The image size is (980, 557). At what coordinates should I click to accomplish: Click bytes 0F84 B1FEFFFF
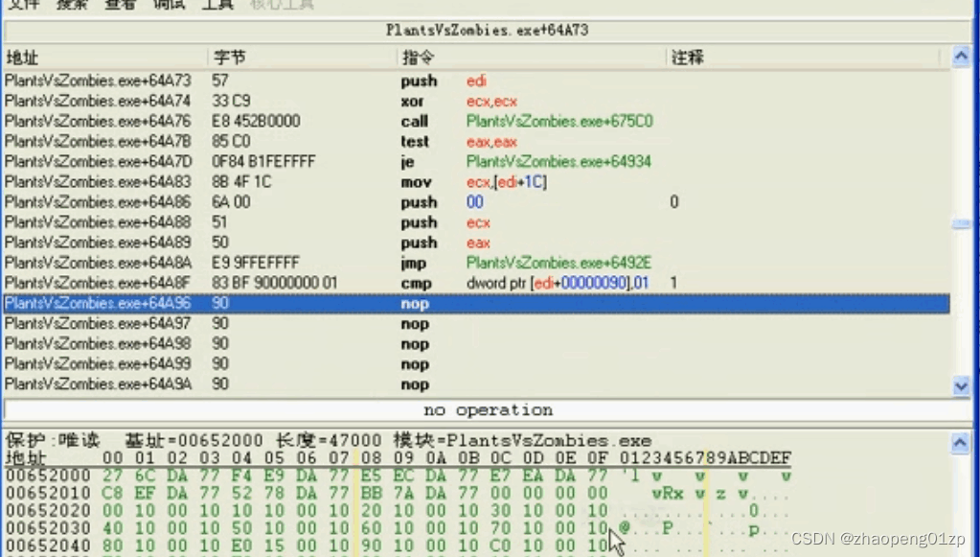coord(263,161)
